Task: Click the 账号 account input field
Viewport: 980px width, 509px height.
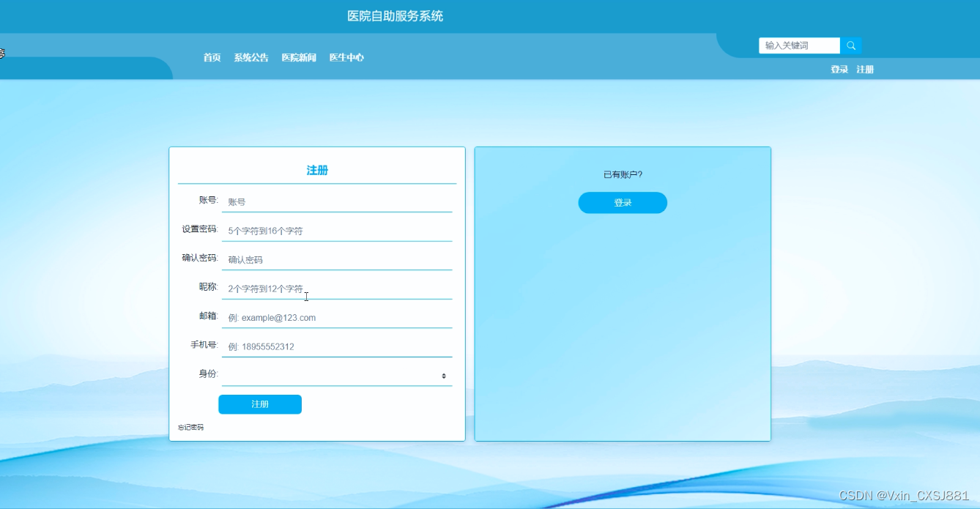Action: [x=337, y=201]
